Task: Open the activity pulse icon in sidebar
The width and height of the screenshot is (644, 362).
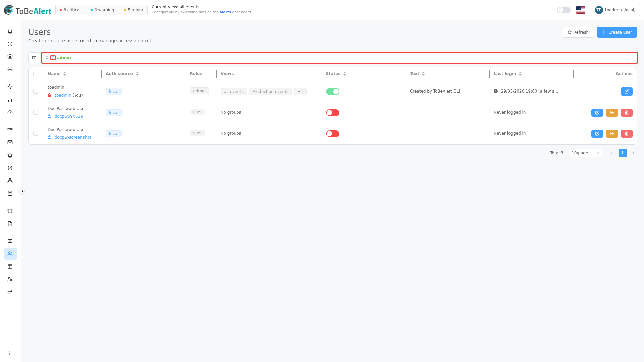Action: pyautogui.click(x=10, y=87)
